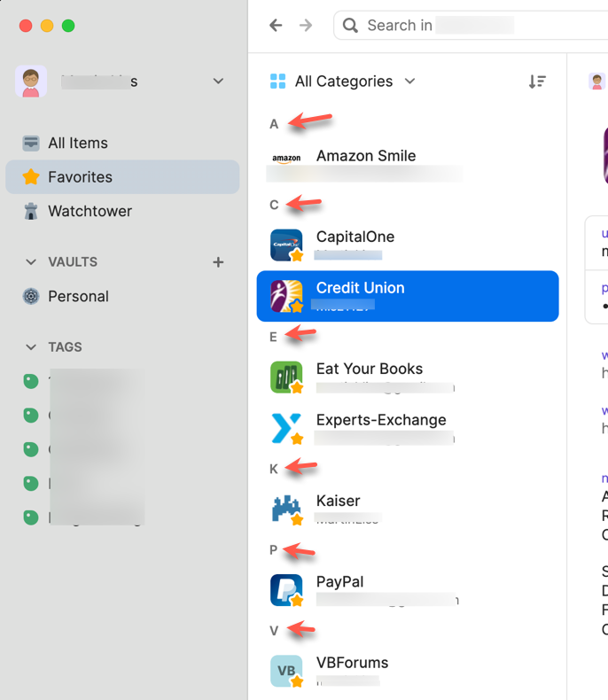This screenshot has height=700, width=608.
Task: Select Watchtower in the sidebar
Action: tap(90, 211)
